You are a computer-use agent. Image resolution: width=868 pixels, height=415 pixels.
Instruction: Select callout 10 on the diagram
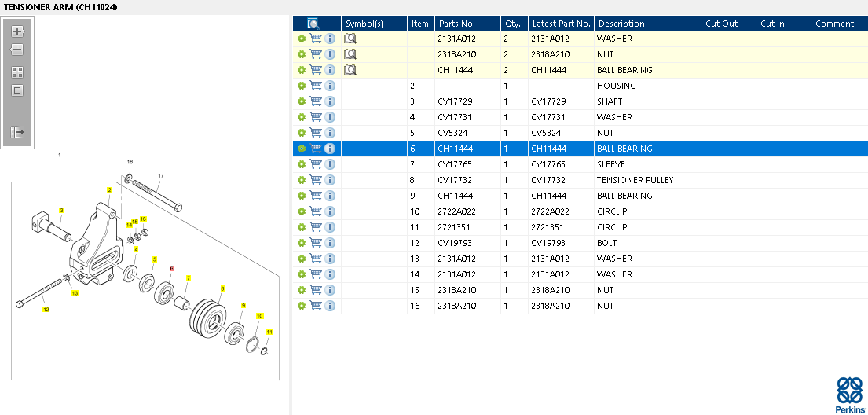point(260,315)
